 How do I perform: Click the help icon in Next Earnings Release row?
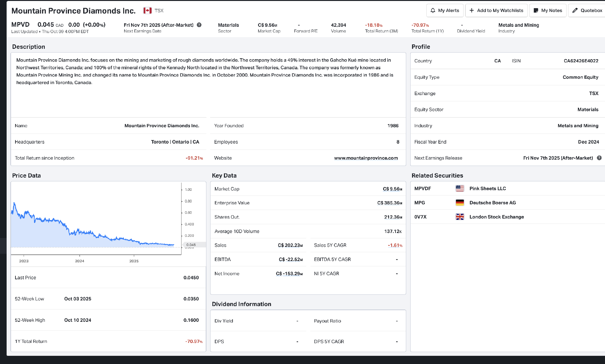click(599, 158)
